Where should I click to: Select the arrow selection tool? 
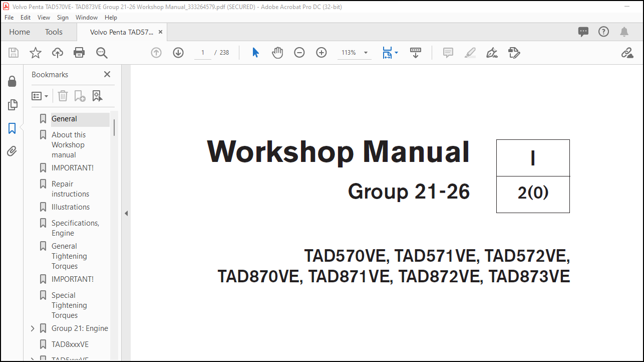pos(255,53)
